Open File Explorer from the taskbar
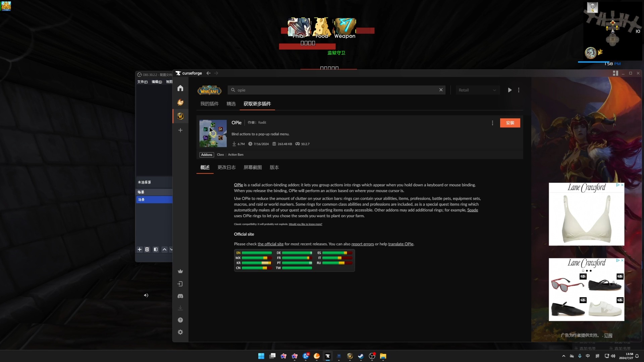This screenshot has height=362, width=644. (383, 356)
